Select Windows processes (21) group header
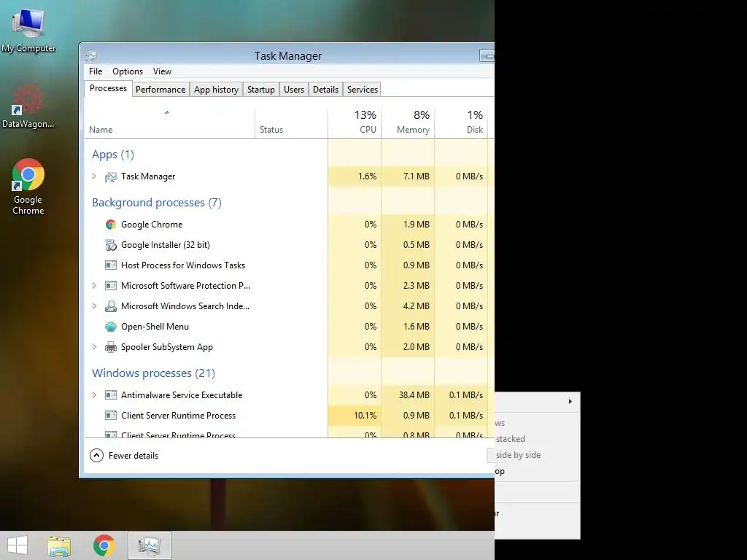Image resolution: width=747 pixels, height=560 pixels. tap(153, 373)
